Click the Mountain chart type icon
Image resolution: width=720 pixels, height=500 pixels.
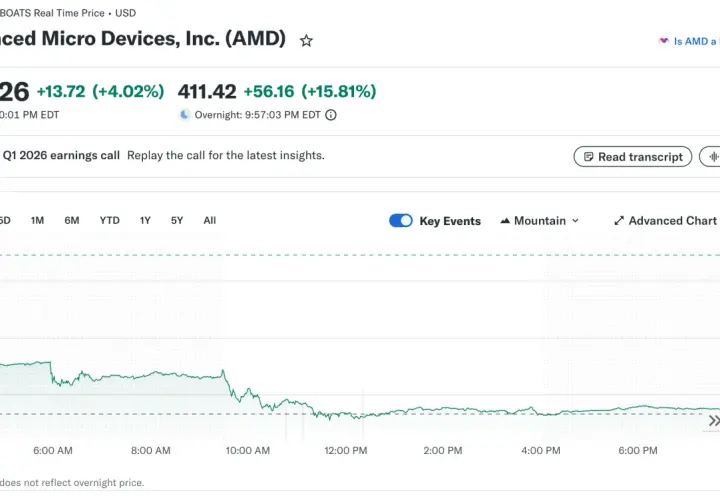505,221
